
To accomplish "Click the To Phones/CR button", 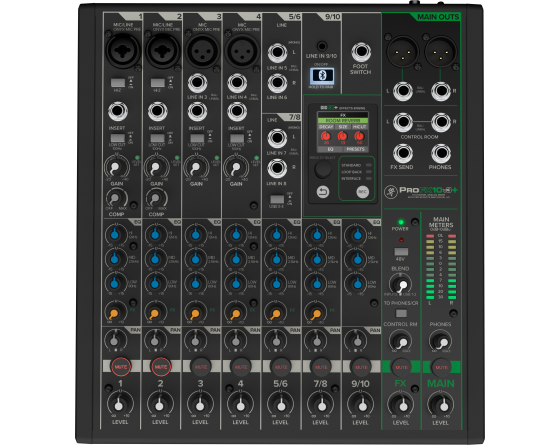I will [x=401, y=313].
